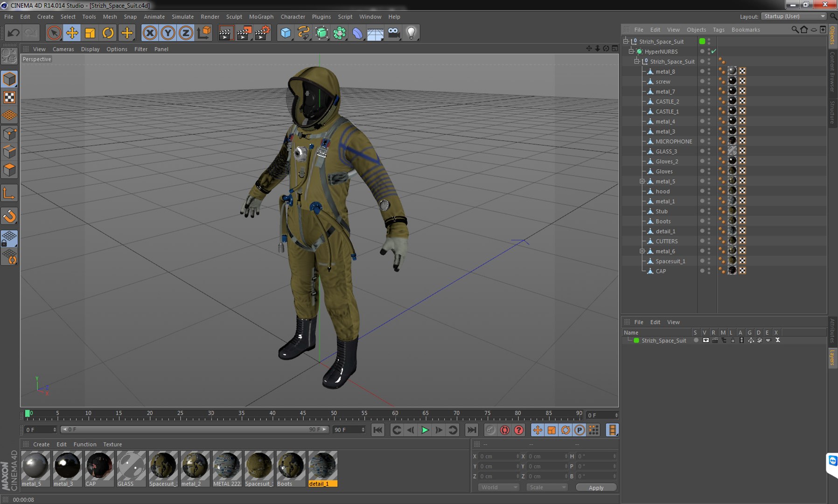The height and width of the screenshot is (504, 838).
Task: Go to start of animation
Action: coord(378,430)
